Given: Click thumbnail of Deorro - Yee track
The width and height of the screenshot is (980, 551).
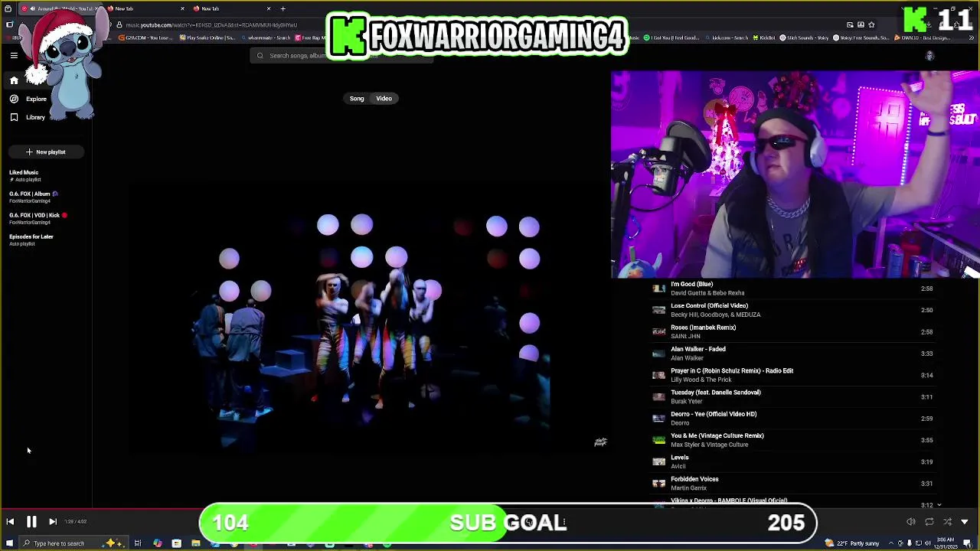Looking at the screenshot, I should pos(658,419).
